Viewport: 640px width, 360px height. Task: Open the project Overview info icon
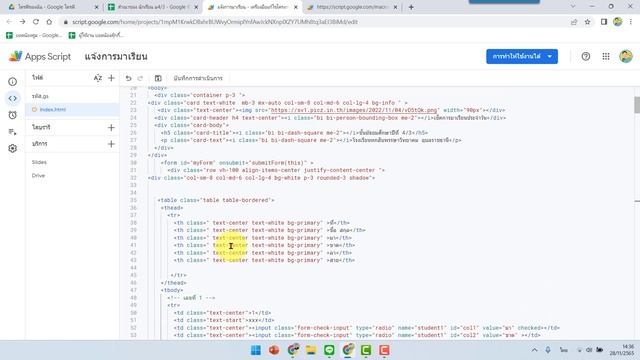13,82
